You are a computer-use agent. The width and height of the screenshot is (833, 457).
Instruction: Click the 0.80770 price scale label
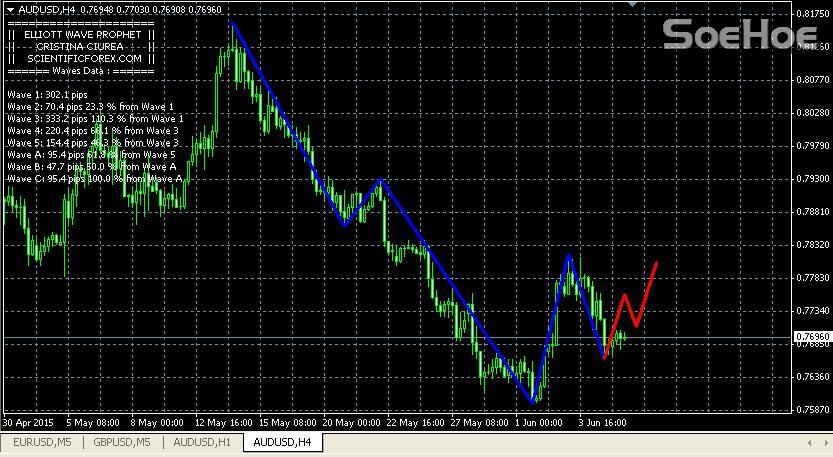point(813,80)
